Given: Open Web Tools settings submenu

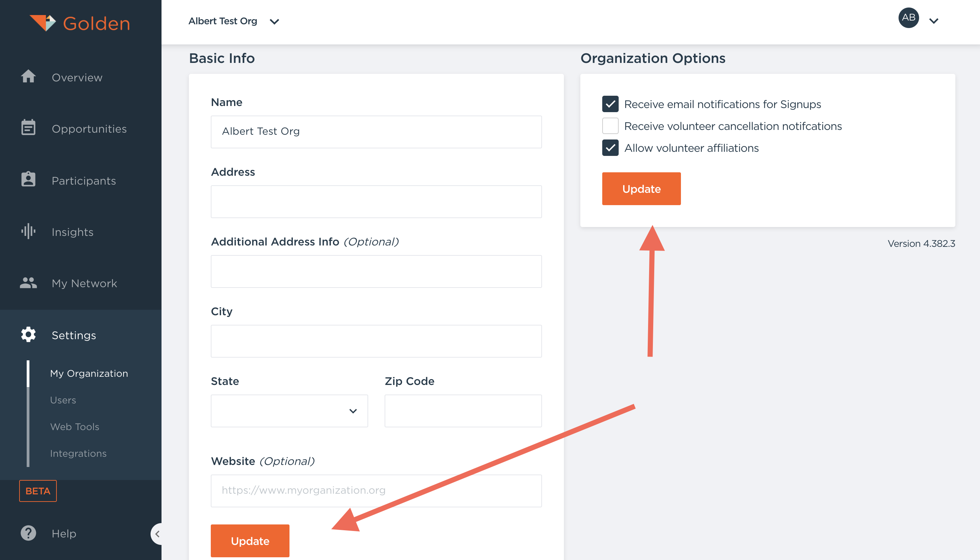Looking at the screenshot, I should pyautogui.click(x=75, y=427).
